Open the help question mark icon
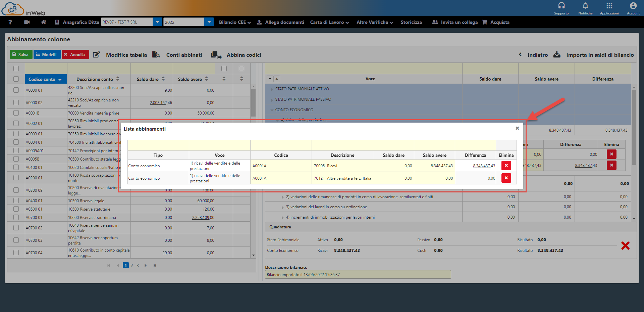Screen dimensions: 644x312 (x=10, y=22)
